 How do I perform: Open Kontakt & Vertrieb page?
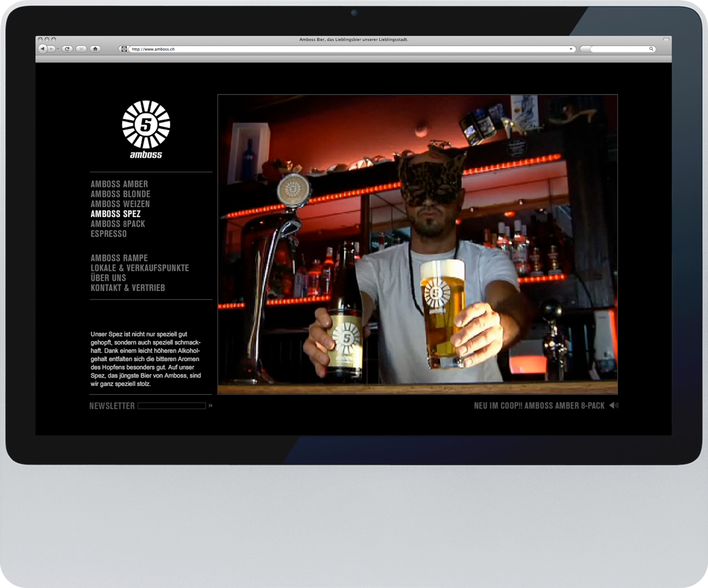[128, 288]
